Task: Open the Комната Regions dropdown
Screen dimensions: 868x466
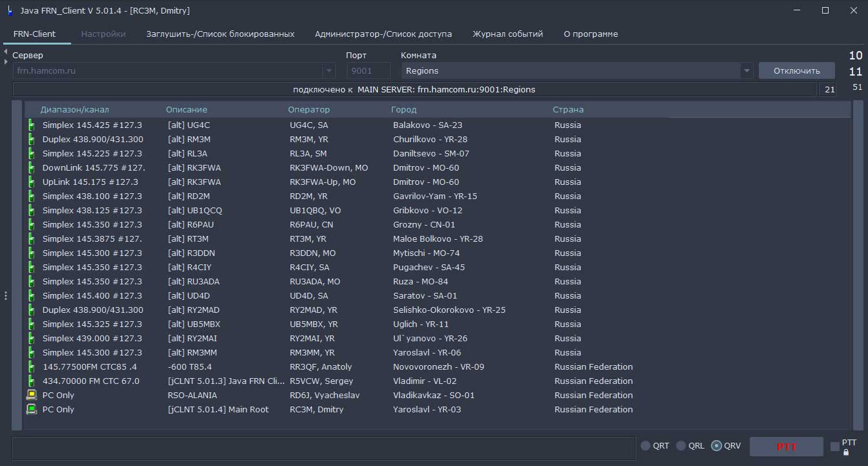Action: point(747,71)
